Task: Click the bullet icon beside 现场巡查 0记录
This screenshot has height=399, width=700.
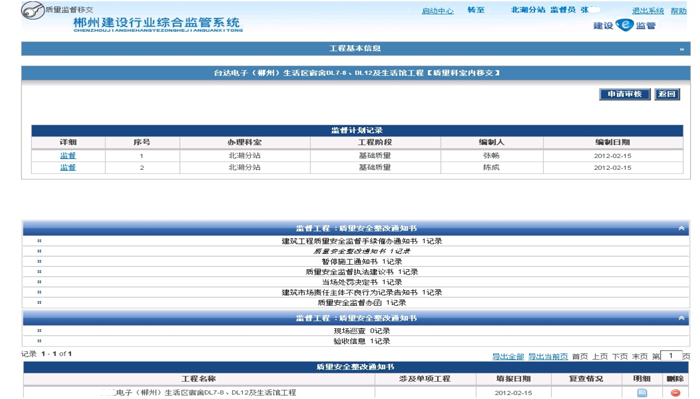Action: [39, 331]
